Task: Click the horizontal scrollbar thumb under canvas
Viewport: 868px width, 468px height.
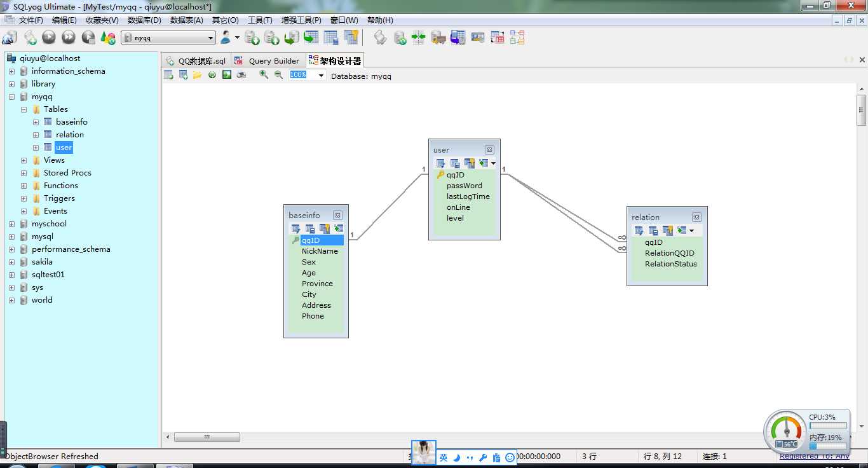Action: [x=207, y=437]
